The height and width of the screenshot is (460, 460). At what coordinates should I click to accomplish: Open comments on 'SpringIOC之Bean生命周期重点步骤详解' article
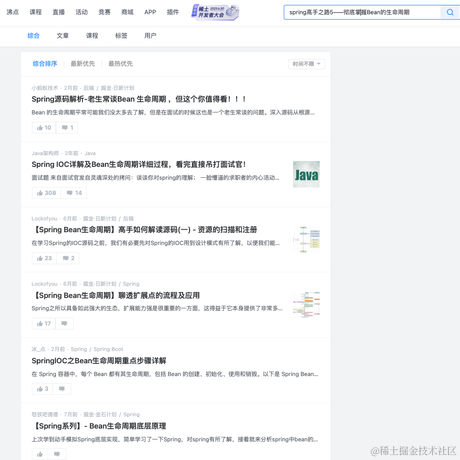(x=62, y=389)
